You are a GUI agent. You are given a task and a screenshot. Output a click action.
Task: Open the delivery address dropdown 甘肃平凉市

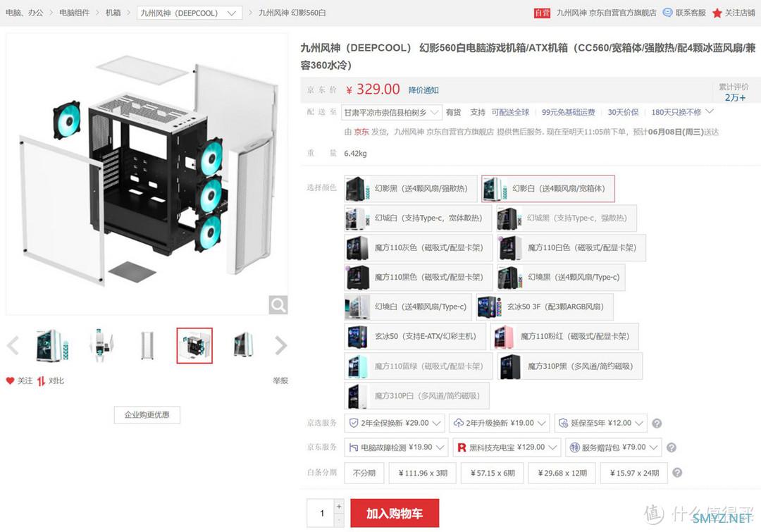391,113
